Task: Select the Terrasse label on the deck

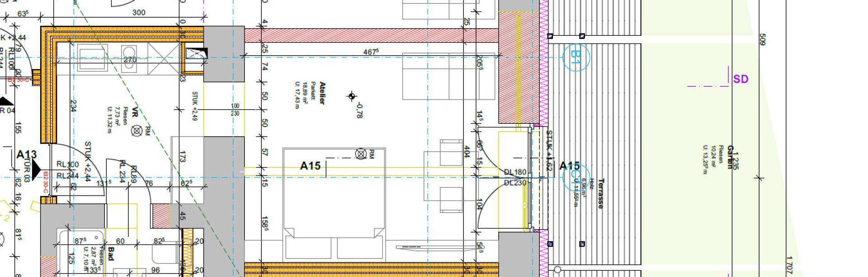Action: [600, 193]
